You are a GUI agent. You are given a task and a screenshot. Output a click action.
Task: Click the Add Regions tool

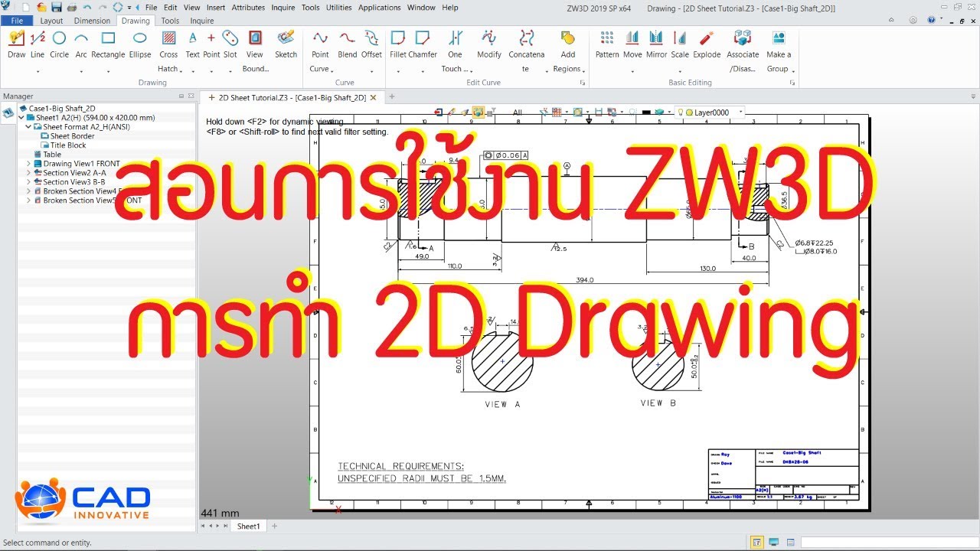567,51
